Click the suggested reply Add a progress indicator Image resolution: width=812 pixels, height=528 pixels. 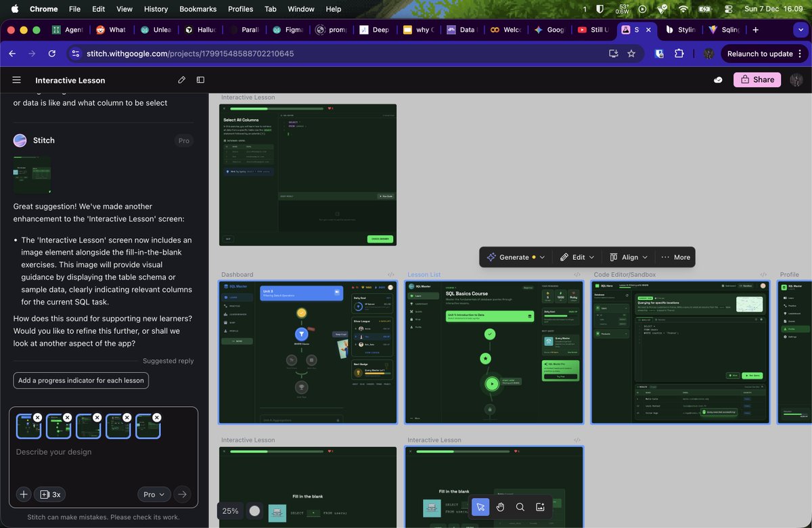pos(81,380)
